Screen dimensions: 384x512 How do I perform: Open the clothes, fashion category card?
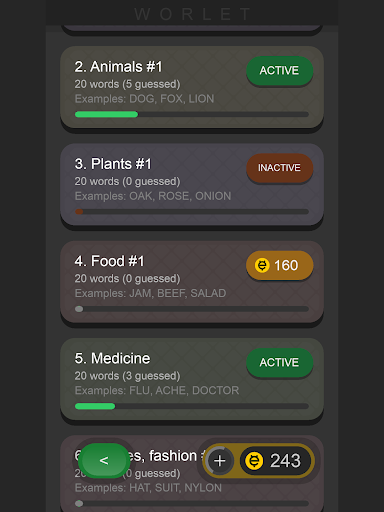[x=192, y=474]
